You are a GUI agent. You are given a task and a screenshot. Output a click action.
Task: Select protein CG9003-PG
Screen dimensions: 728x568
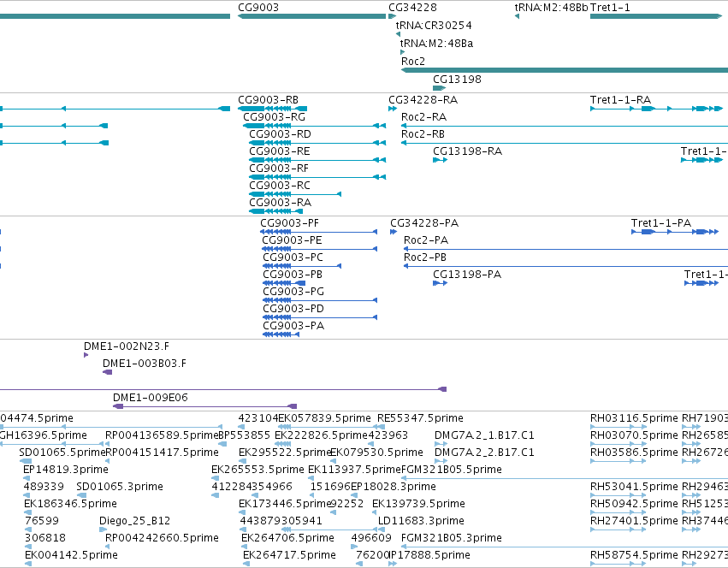click(x=320, y=300)
